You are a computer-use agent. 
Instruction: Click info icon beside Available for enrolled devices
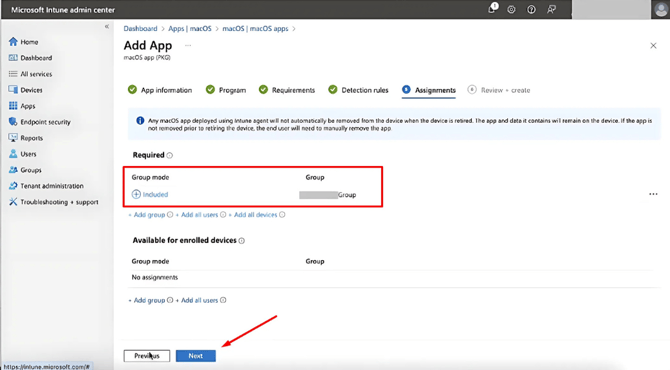(242, 241)
